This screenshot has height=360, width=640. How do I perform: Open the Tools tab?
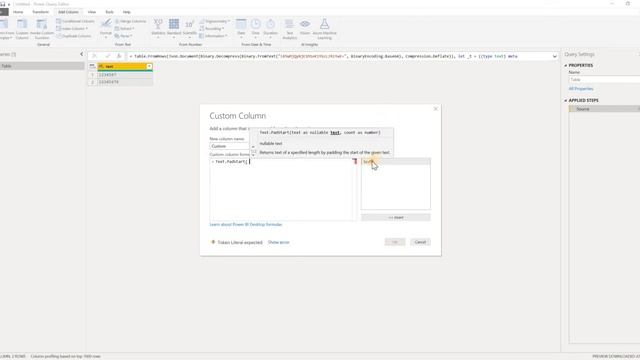pyautogui.click(x=109, y=12)
